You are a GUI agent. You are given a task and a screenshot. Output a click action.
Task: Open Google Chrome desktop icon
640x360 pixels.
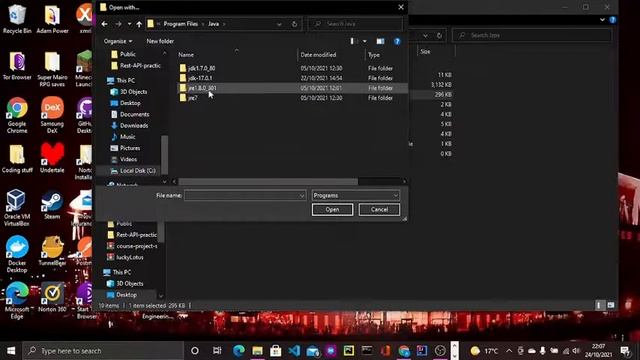(17, 116)
